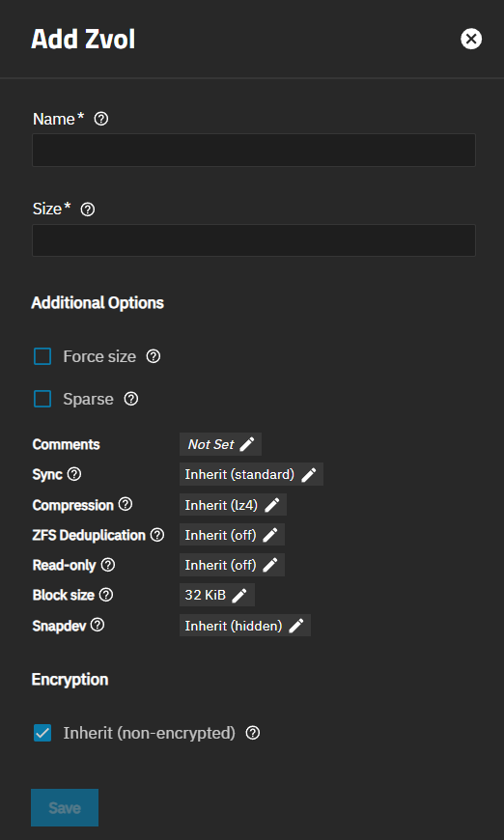
Task: Show help for Force size option
Action: pos(154,356)
